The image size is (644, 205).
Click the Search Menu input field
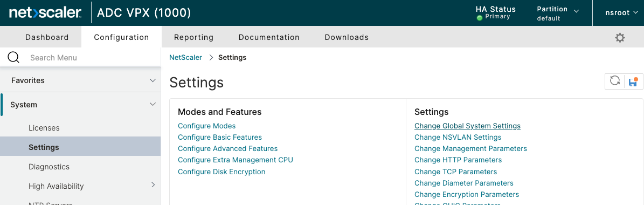92,58
